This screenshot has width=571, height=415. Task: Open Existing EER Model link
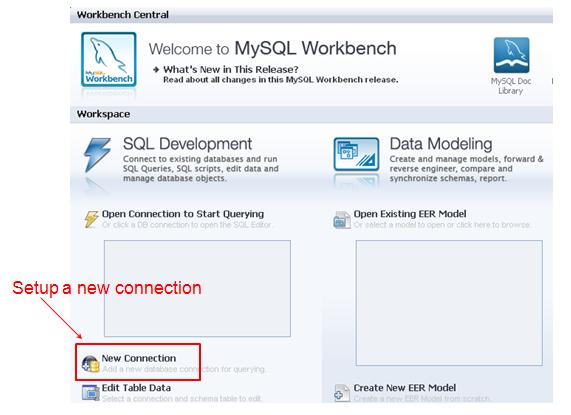point(410,214)
